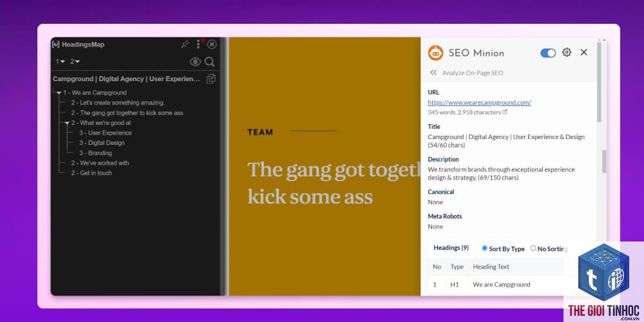The height and width of the screenshot is (322, 644).
Task: Select the Digital Design heading item
Action: (x=102, y=143)
